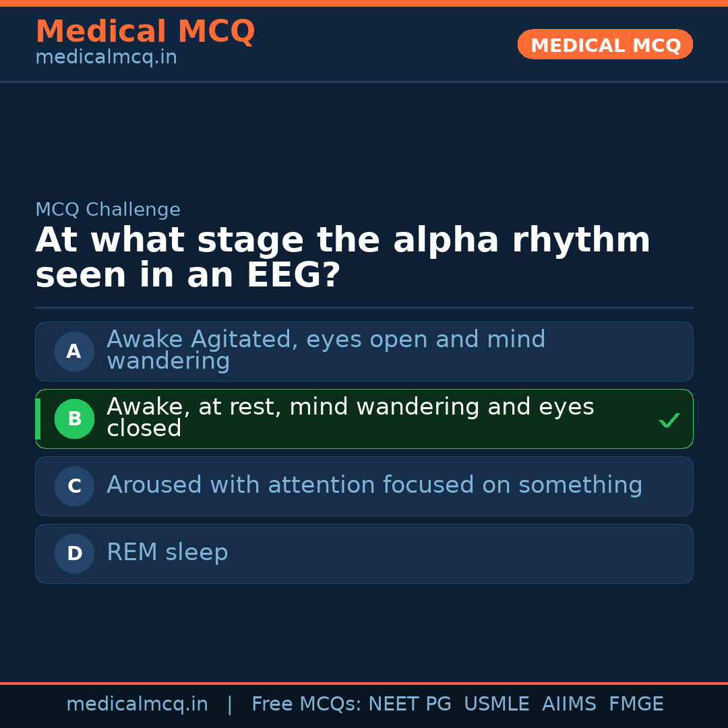
Task: Open the medicalmcq.in link in the footer
Action: (137, 704)
